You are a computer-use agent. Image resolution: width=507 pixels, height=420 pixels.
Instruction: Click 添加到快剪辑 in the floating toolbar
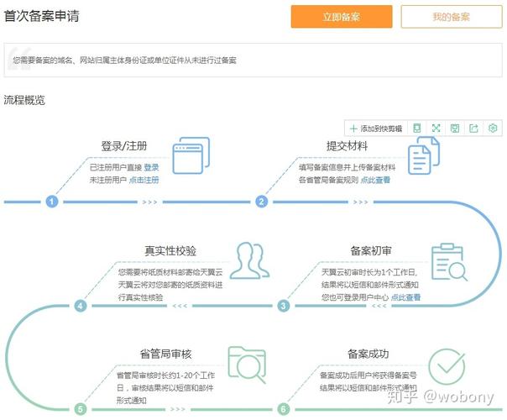point(376,129)
